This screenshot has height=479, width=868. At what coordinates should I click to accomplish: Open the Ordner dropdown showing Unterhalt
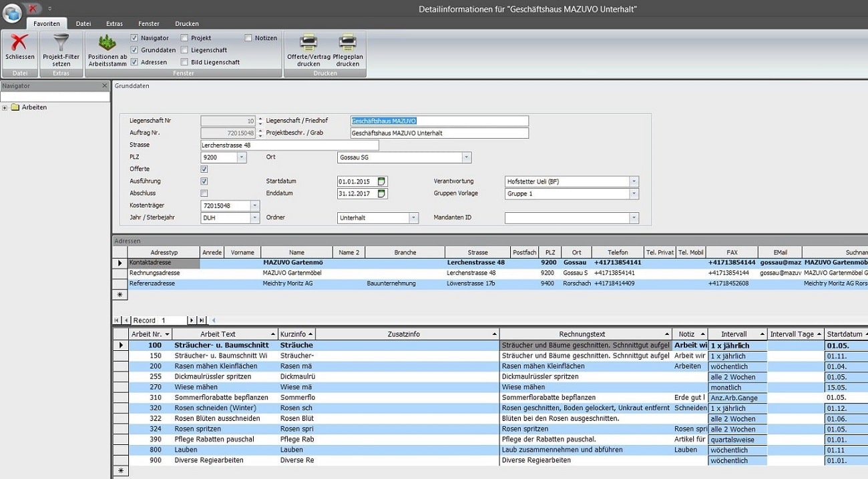point(413,217)
